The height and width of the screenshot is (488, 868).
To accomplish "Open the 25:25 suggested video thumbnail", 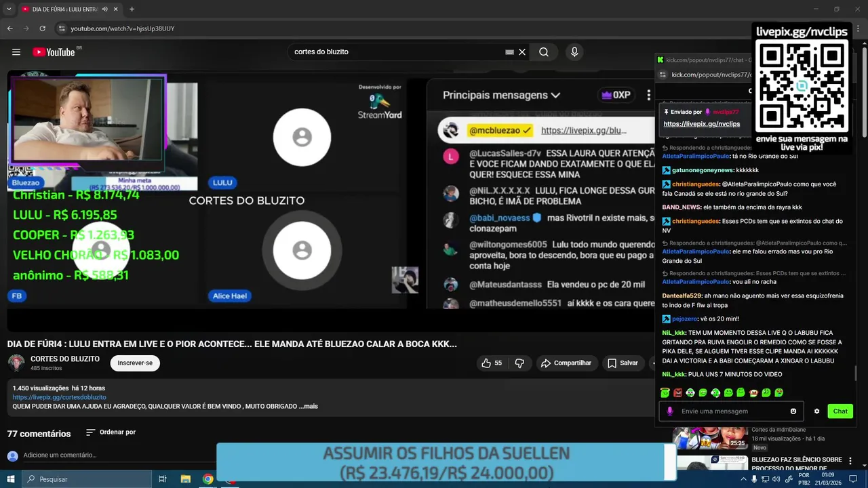I will tap(710, 437).
